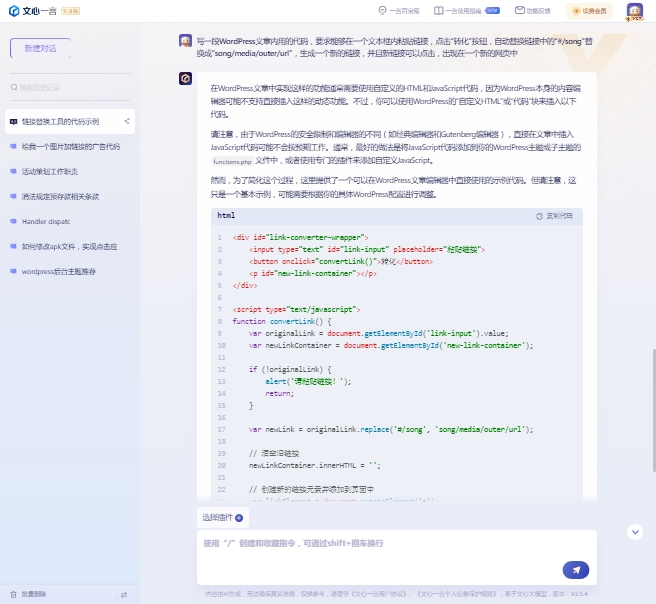656x604 pixels.
Task: Open the user avatar in top right
Action: (x=635, y=11)
